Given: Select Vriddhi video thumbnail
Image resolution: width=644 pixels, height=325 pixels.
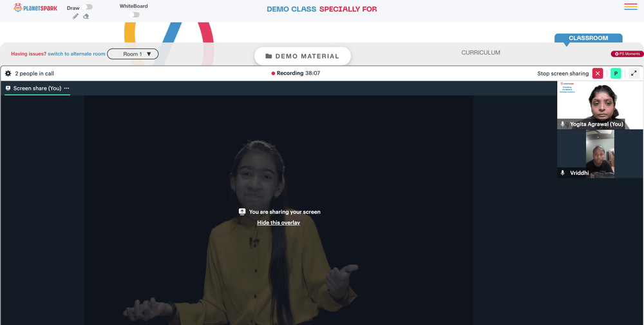Looking at the screenshot, I should pyautogui.click(x=600, y=154).
